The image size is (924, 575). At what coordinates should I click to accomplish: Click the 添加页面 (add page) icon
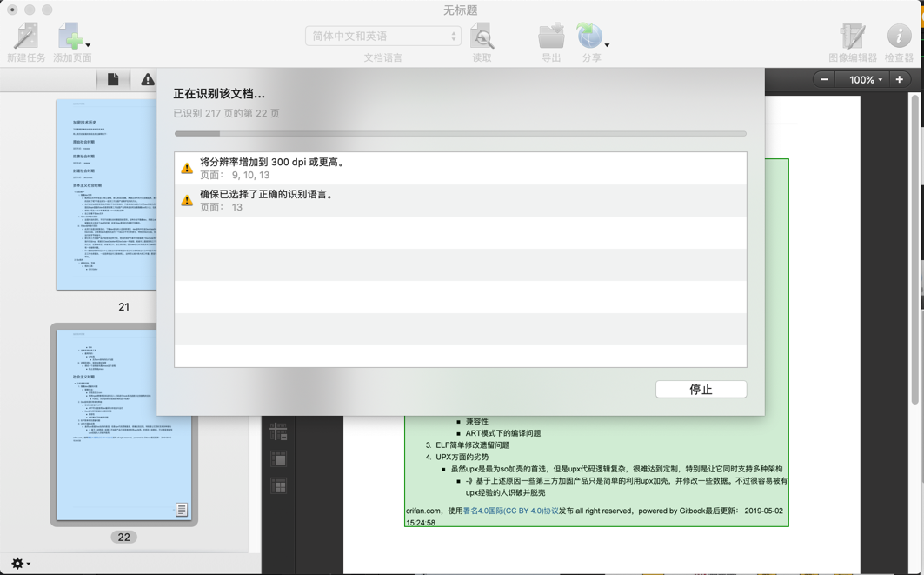point(70,36)
